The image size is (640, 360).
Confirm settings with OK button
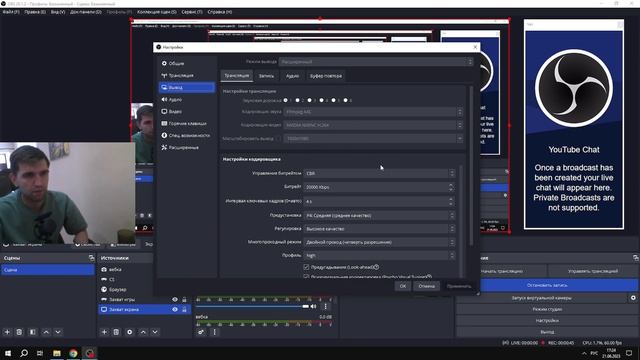coord(402,286)
